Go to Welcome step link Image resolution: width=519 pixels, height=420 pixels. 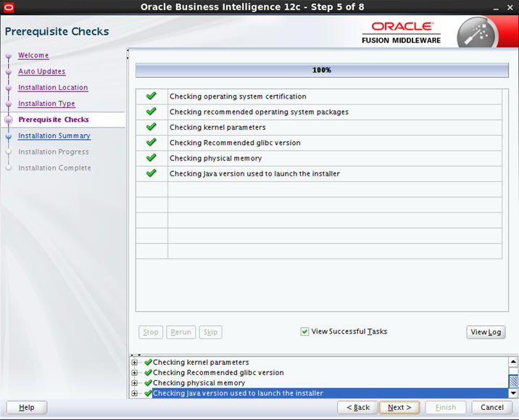tap(33, 55)
